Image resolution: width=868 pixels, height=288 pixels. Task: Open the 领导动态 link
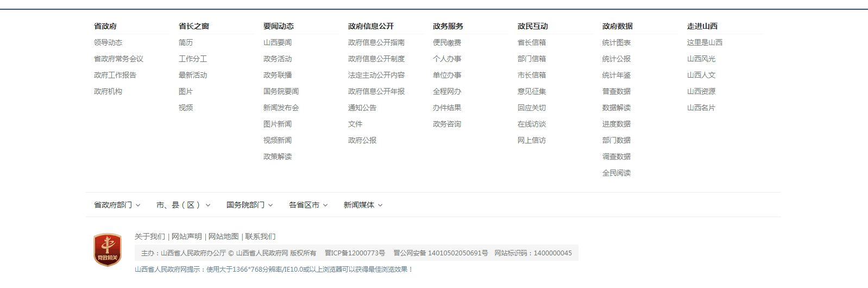point(108,42)
